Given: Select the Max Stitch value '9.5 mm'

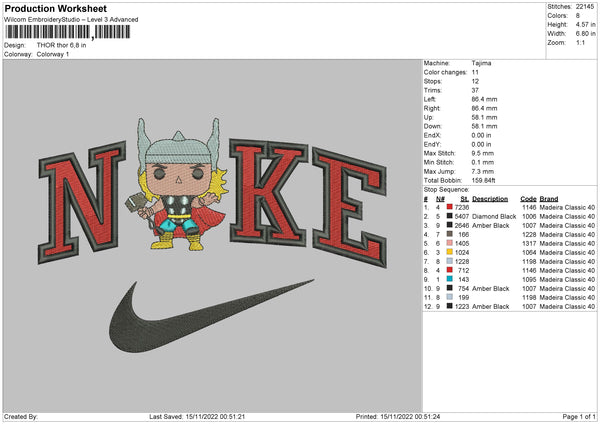Looking at the screenshot, I should coord(483,153).
